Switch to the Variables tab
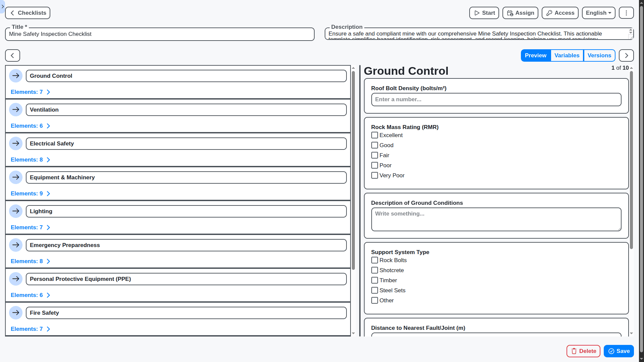 pyautogui.click(x=567, y=55)
